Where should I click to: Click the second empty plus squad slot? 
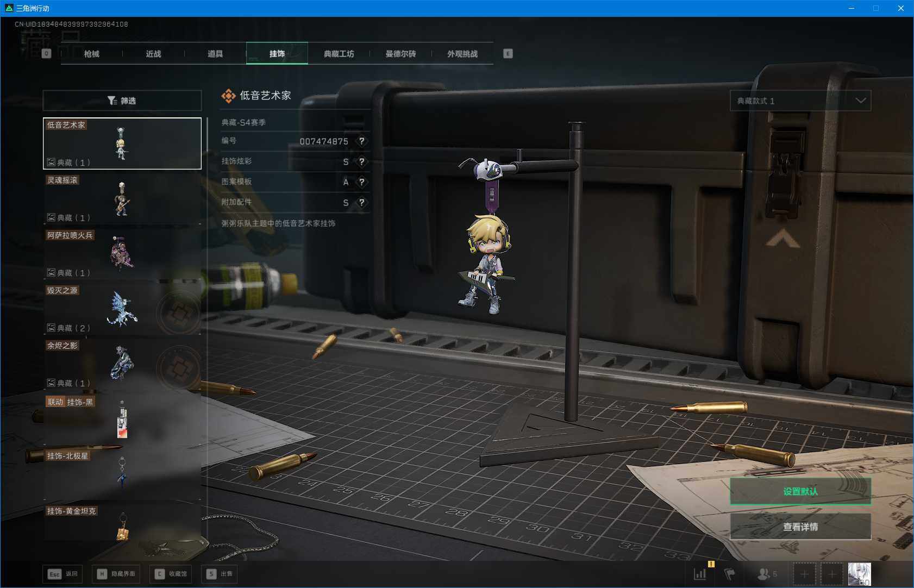click(831, 574)
